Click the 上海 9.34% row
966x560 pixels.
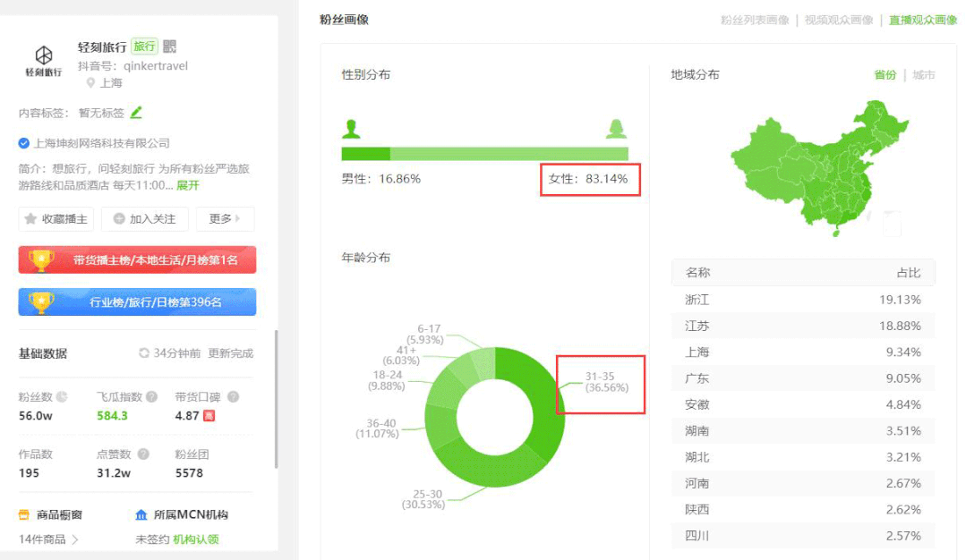pos(803,352)
